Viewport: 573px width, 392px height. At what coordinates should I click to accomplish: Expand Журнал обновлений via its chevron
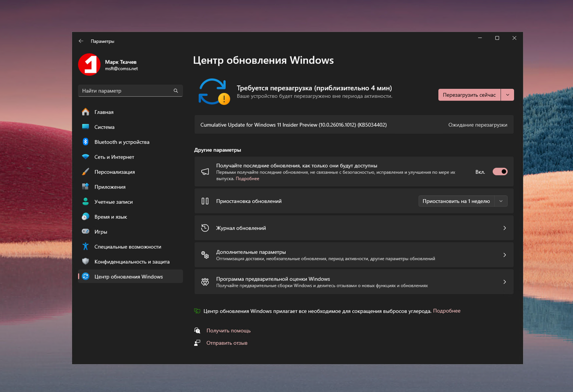coord(505,228)
